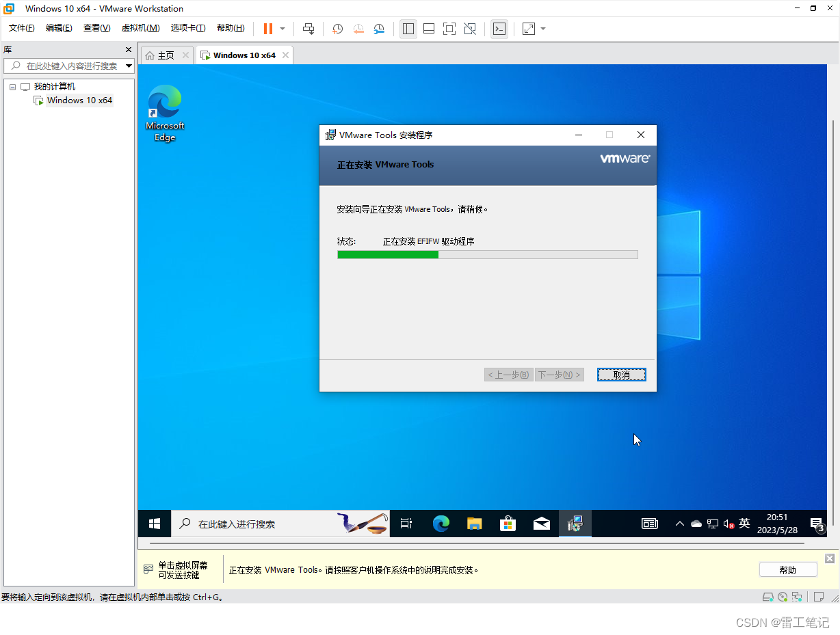Click the hard disk device status icon
The width and height of the screenshot is (840, 635).
tap(768, 597)
